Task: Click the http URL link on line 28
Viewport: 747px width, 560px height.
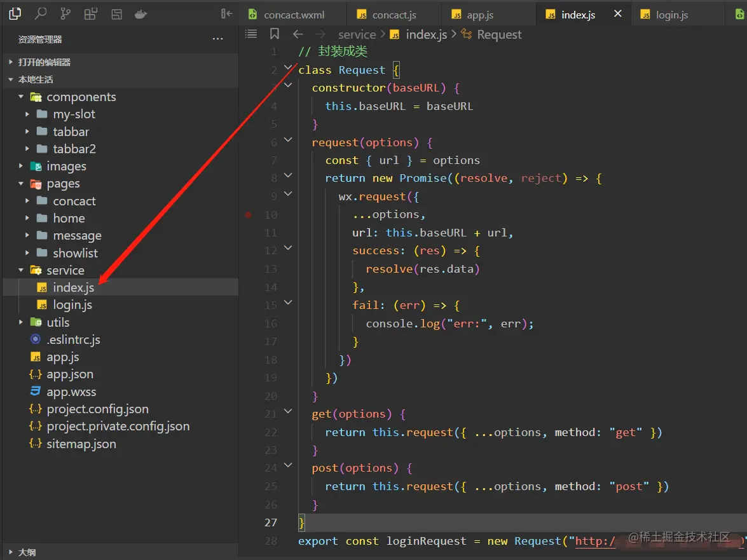Action: click(x=596, y=541)
